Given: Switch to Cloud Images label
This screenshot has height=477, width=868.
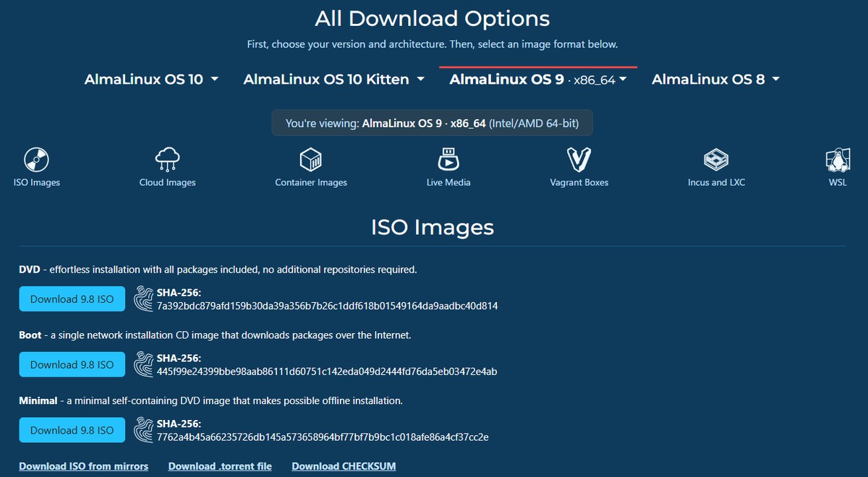Looking at the screenshot, I should coord(167,182).
